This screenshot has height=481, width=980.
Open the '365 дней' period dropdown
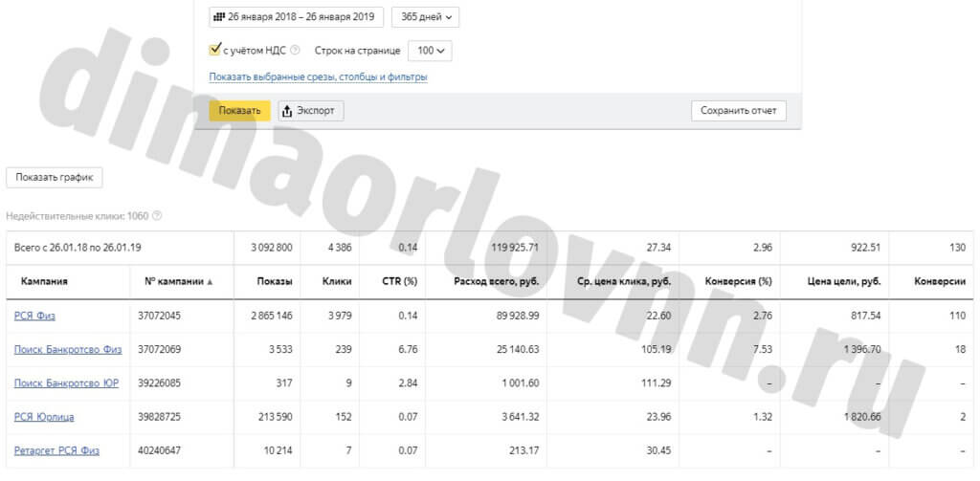pyautogui.click(x=425, y=17)
